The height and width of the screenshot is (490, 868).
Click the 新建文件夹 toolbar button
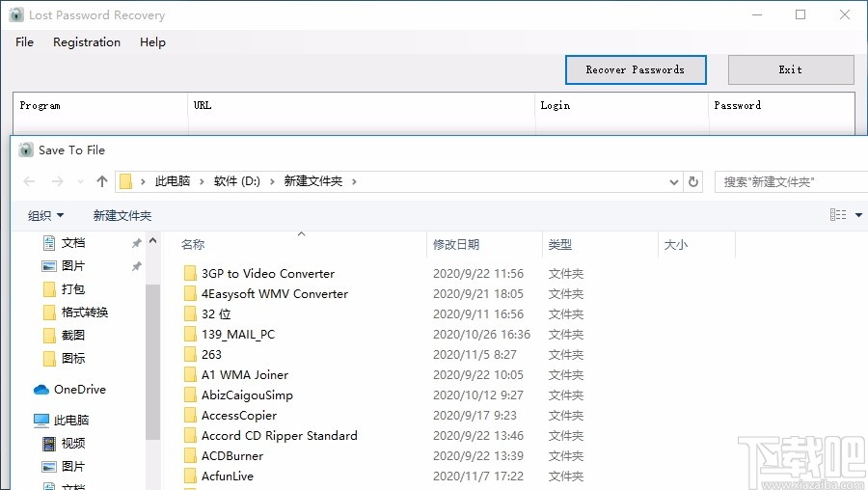(122, 215)
